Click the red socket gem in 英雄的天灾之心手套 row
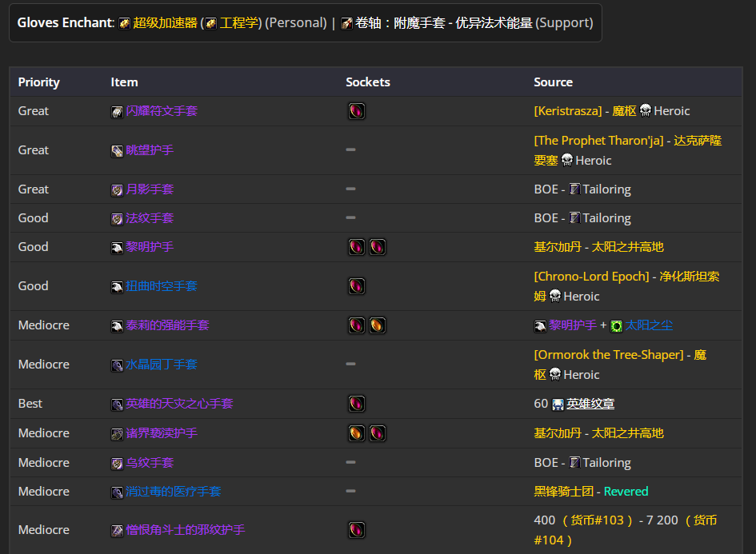The image size is (756, 554). [357, 403]
